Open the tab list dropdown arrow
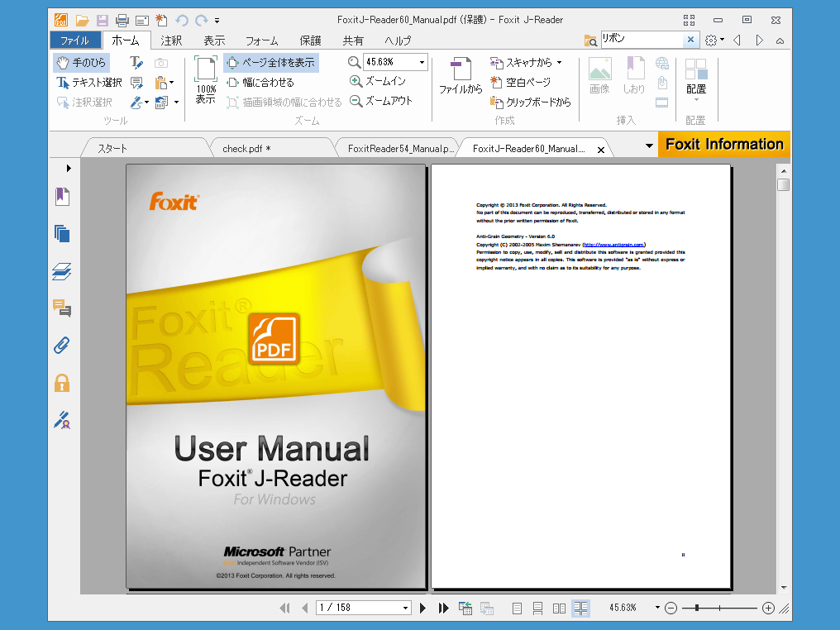The height and width of the screenshot is (630, 840). 649,146
